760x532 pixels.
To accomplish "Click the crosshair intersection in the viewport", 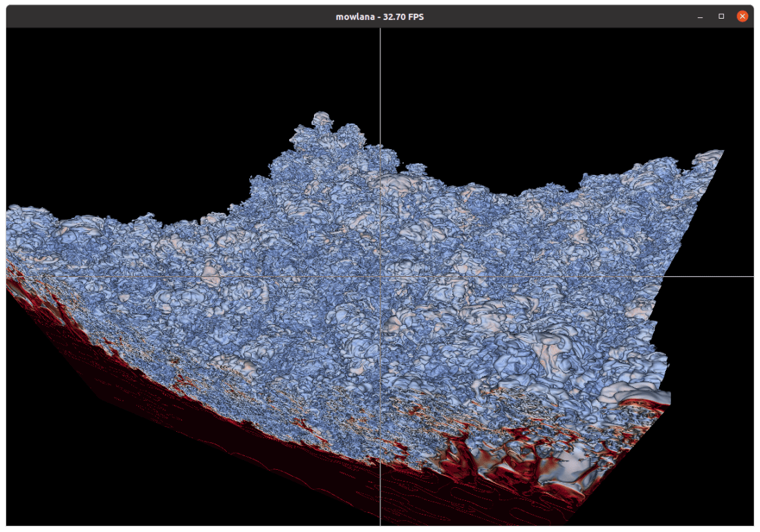I will click(x=380, y=276).
